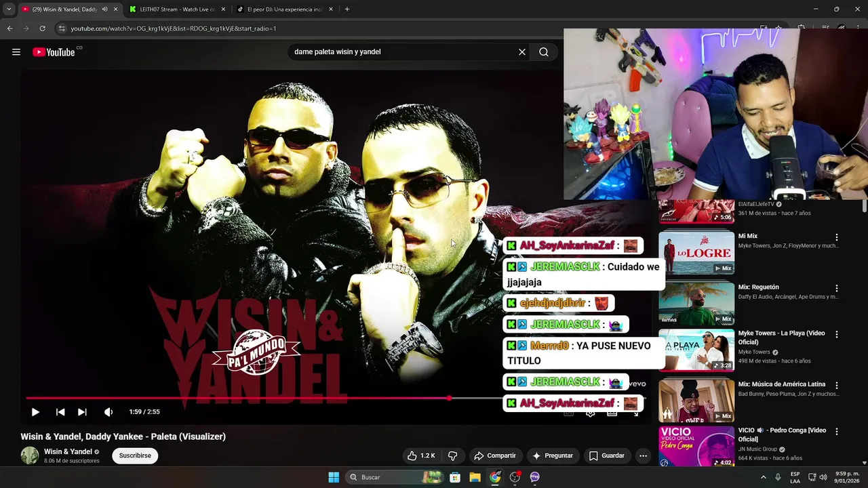Viewport: 868px width, 488px height.
Task: Play the paused Paleta video
Action: coord(35,412)
